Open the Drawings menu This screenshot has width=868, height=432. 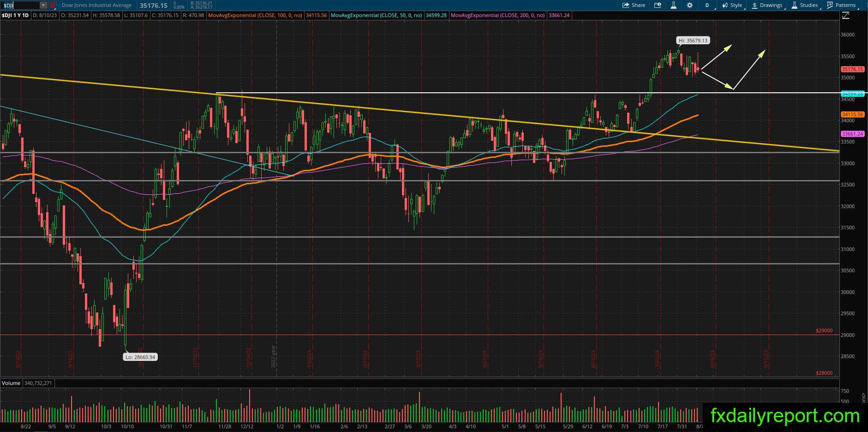click(x=766, y=5)
